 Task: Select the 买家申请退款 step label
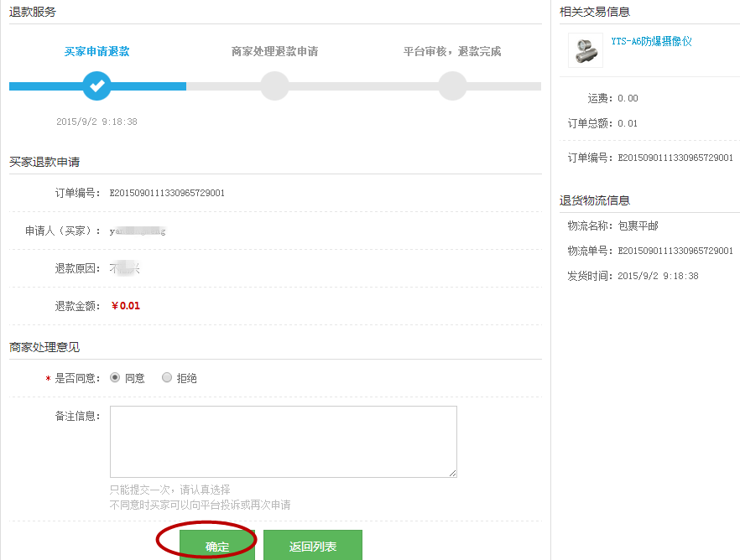97,52
